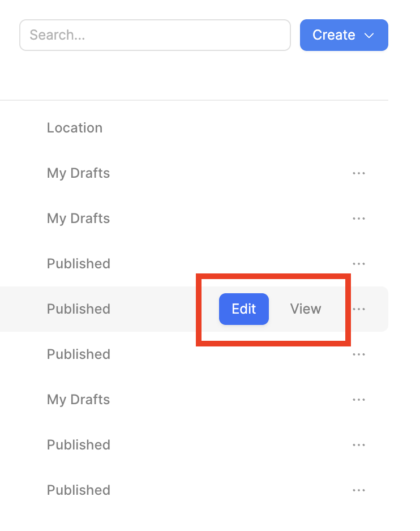Select the first My Drafts row
Image resolution: width=420 pixels, height=531 pixels.
tap(78, 173)
